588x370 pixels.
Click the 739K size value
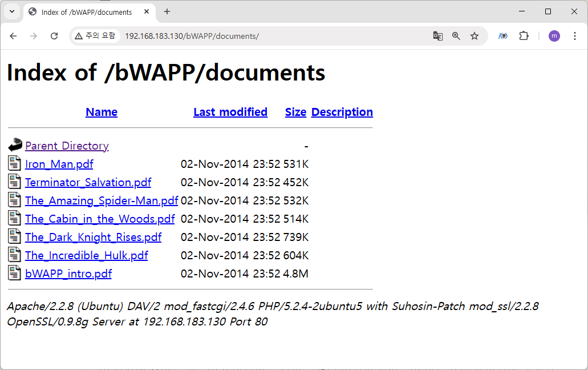(x=296, y=237)
